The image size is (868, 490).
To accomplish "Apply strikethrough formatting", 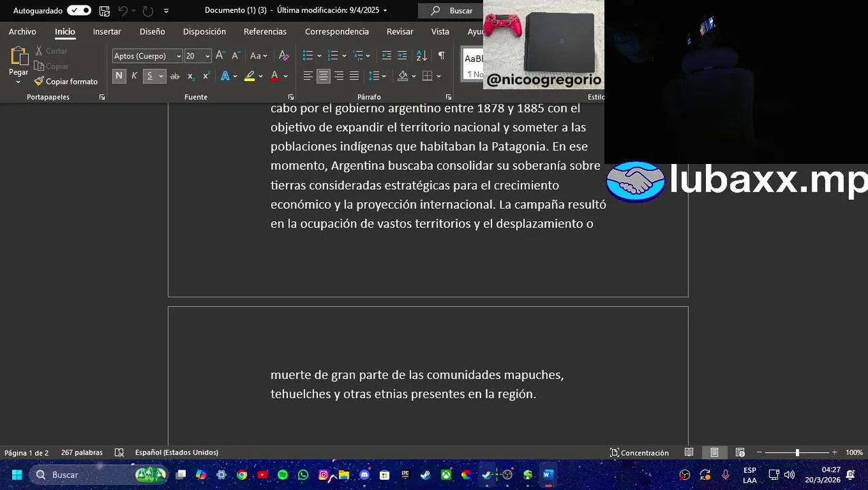I will 174,76.
